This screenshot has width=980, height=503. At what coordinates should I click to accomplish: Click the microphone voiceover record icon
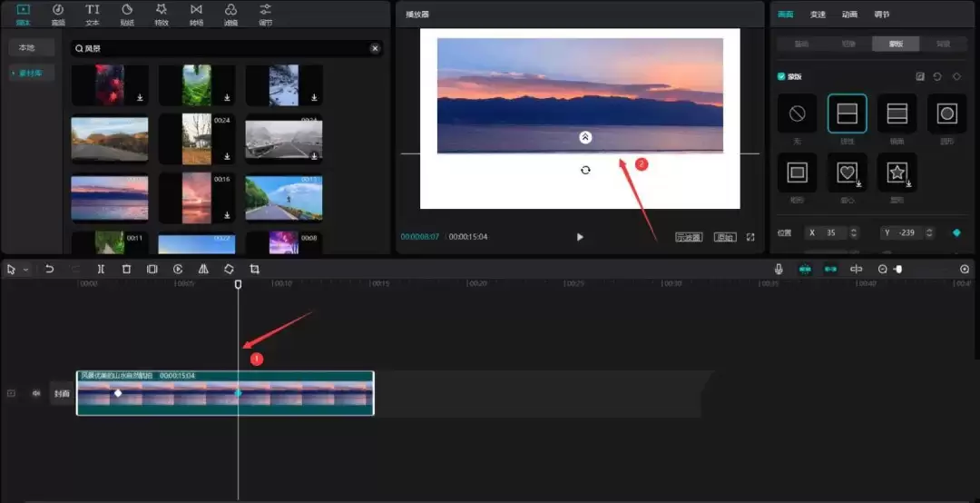click(x=779, y=270)
